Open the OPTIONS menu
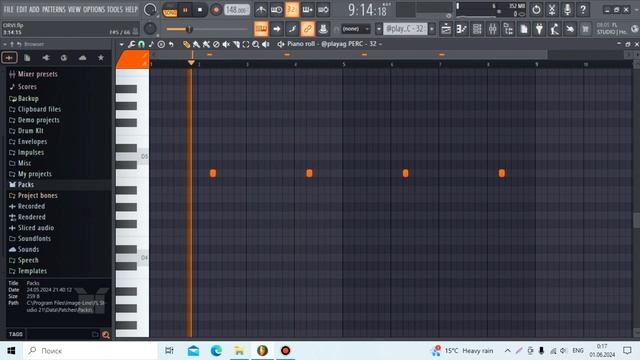The height and width of the screenshot is (360, 640). 94,9
